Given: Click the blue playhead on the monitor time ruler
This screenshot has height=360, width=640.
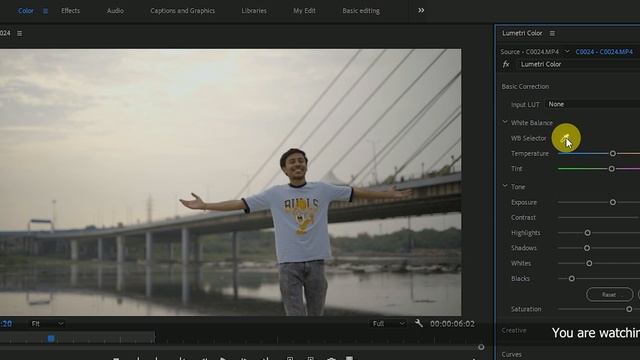Looking at the screenshot, I should [51, 339].
